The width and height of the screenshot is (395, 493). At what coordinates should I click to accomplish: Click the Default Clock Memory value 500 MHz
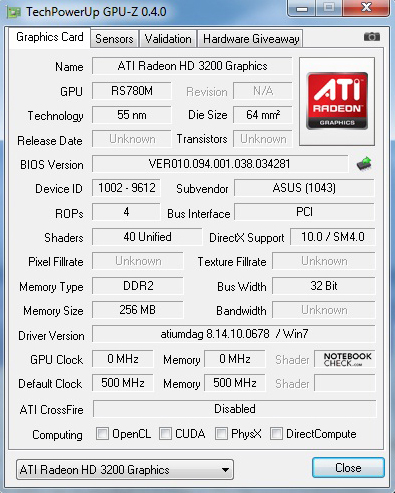(x=235, y=383)
